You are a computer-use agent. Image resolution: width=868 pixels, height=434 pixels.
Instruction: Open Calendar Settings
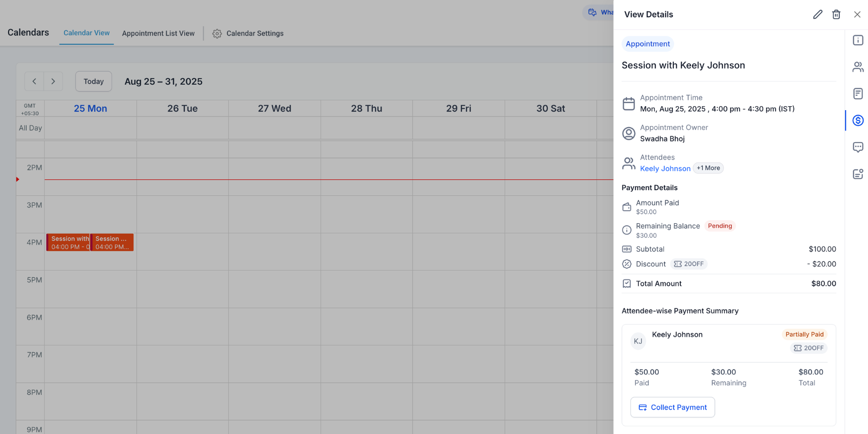(x=248, y=34)
